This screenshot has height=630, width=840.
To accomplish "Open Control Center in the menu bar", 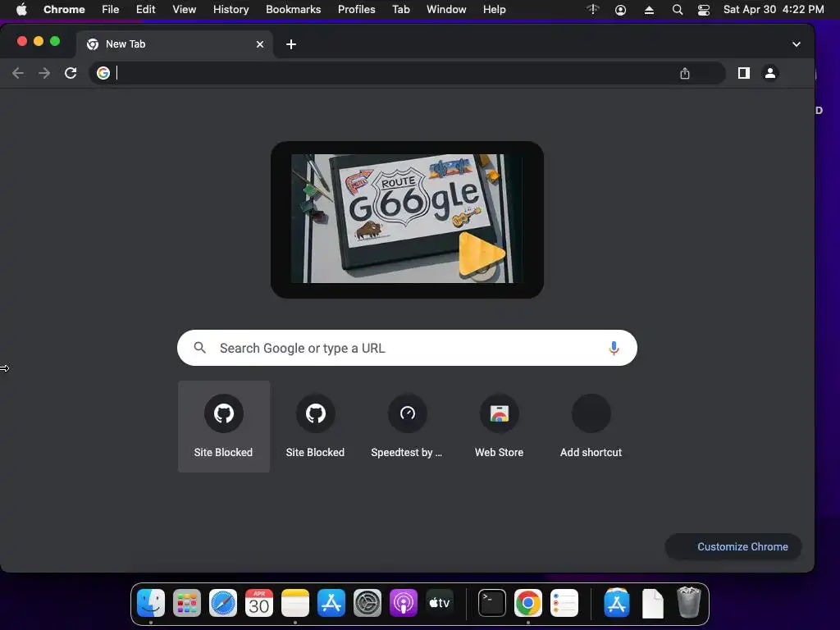I will (703, 10).
